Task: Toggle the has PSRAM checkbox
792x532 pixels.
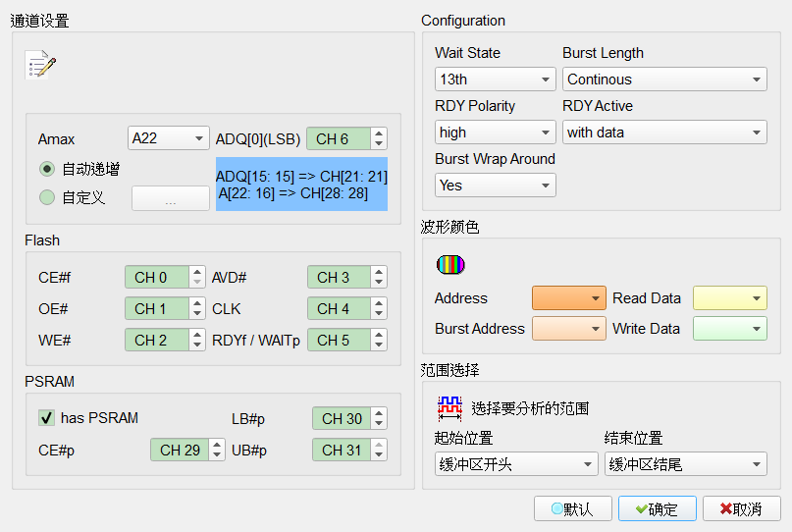Action: 46,418
